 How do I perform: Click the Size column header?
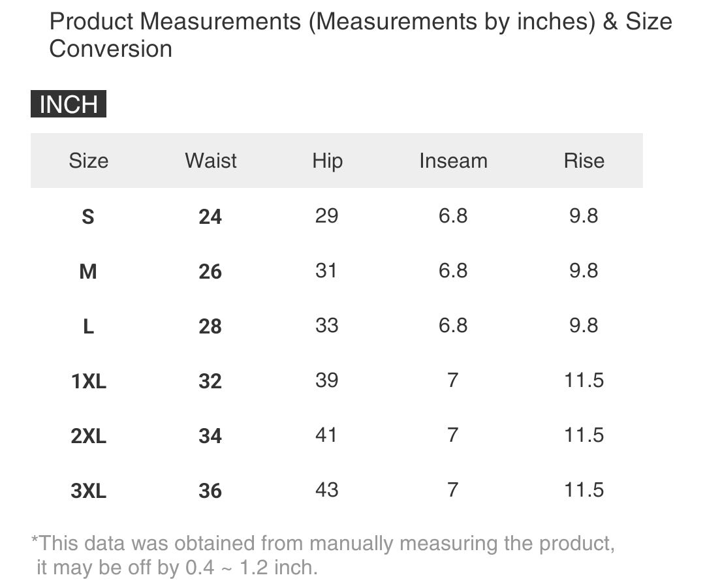coord(88,161)
